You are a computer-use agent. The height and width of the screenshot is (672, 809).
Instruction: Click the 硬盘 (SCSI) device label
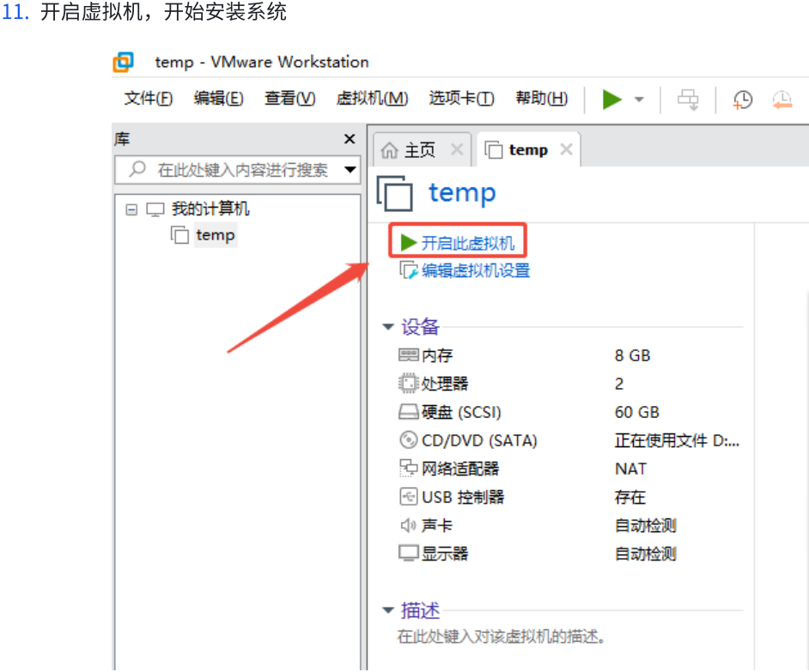pos(461,412)
